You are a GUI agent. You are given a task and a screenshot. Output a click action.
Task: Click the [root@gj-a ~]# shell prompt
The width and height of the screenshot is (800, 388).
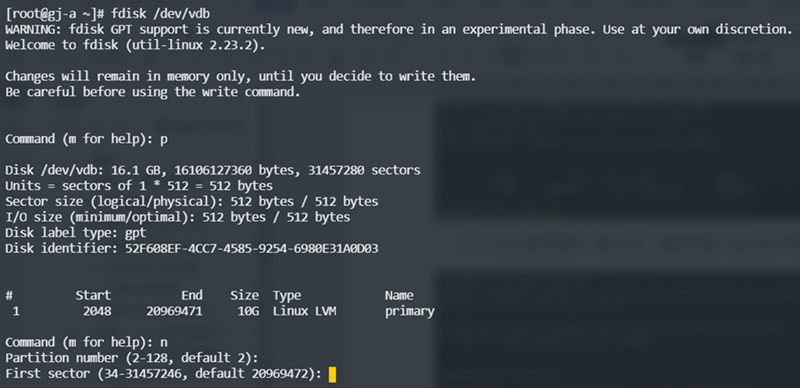[55, 13]
